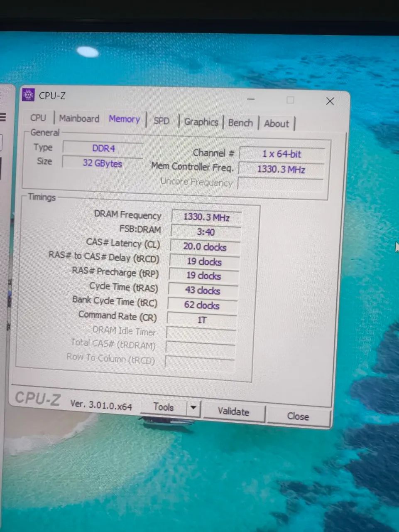399x532 pixels.
Task: Click the Channel # label
Action: point(213,153)
